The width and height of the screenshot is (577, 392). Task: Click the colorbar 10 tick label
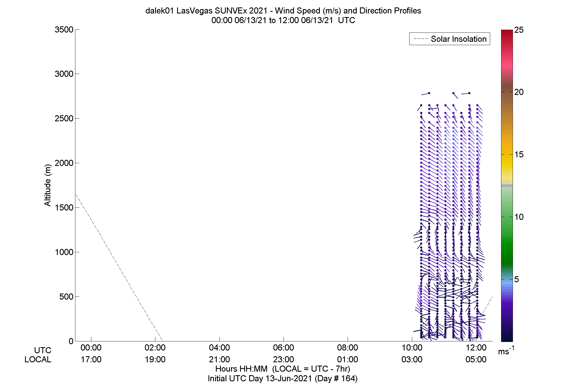pyautogui.click(x=519, y=217)
